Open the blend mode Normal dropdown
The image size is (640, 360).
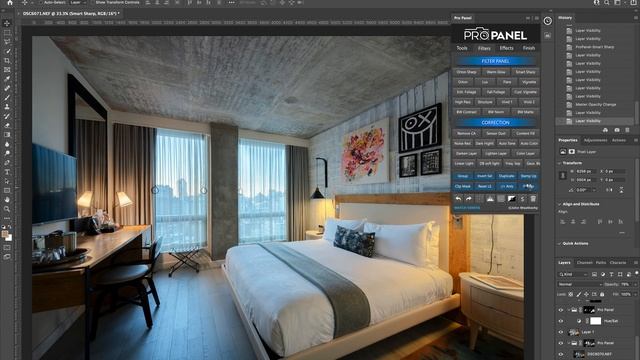tap(580, 284)
